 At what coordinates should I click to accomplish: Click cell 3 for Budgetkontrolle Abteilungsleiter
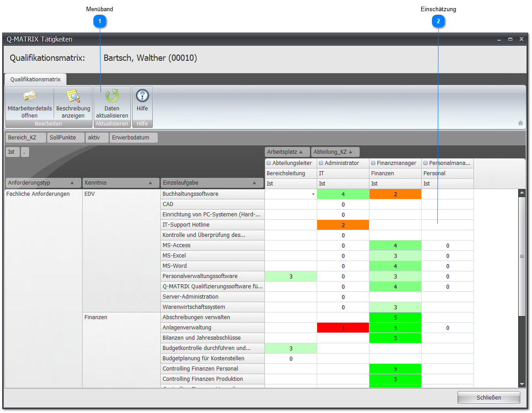[291, 349]
